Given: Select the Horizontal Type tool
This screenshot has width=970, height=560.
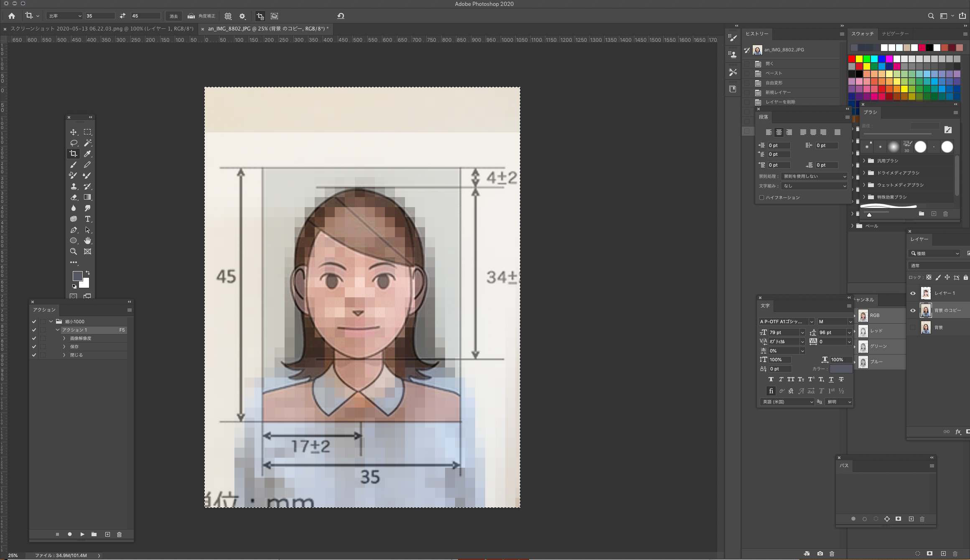Looking at the screenshot, I should tap(87, 219).
